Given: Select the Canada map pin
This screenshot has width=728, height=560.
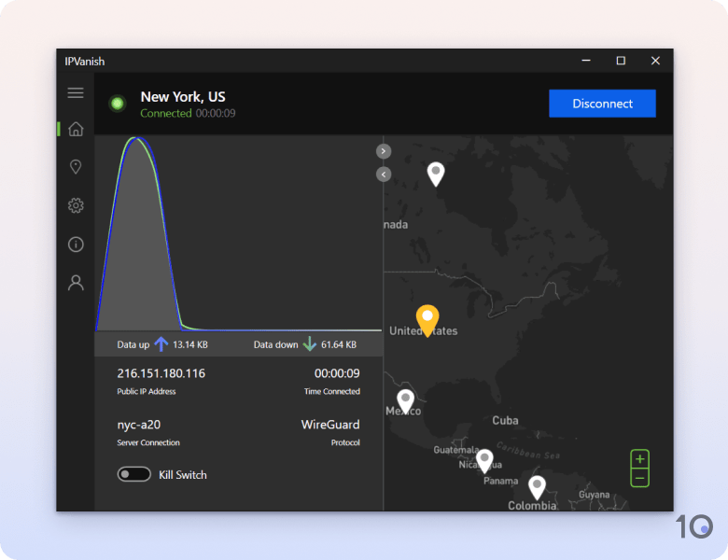Looking at the screenshot, I should 436,175.
